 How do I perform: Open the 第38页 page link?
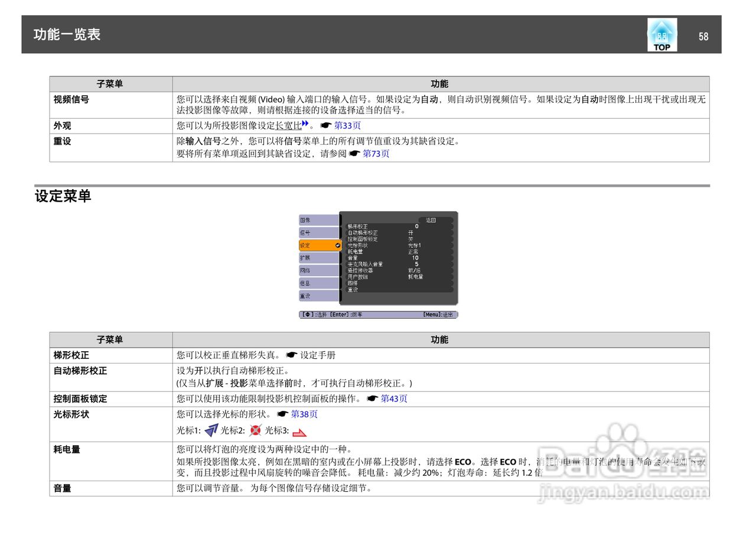pos(304,414)
